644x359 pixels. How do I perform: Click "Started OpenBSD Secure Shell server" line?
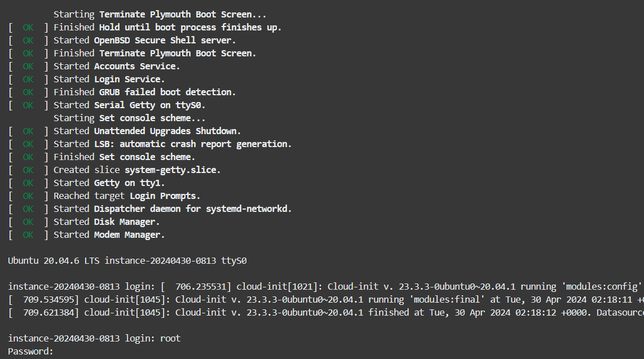(x=144, y=40)
